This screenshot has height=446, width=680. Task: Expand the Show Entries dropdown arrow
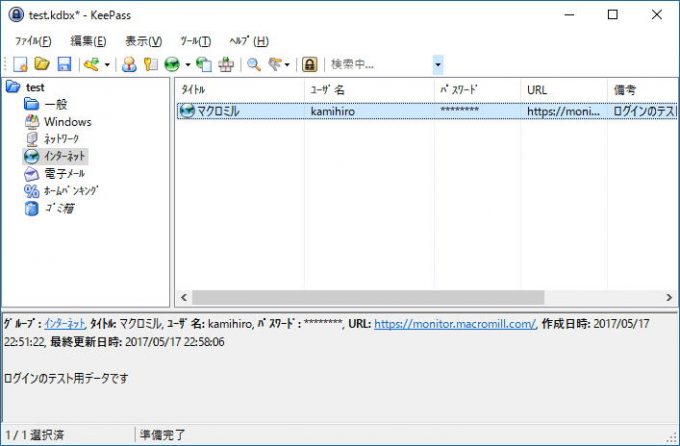[287, 65]
